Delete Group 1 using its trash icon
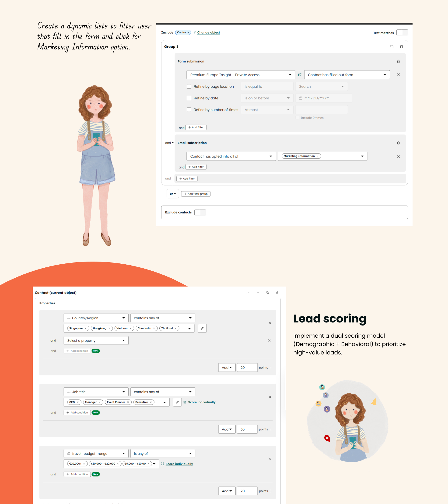 tap(401, 47)
